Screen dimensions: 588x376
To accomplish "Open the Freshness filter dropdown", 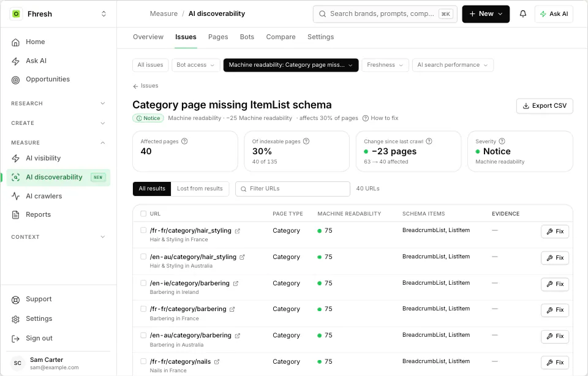I will (385, 65).
